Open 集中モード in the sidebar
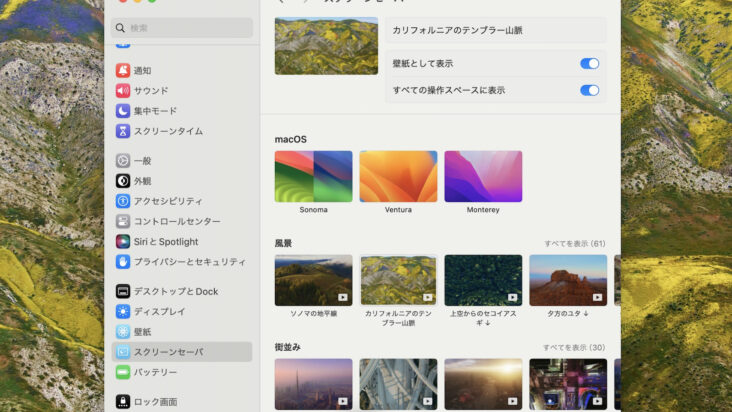 click(182, 111)
